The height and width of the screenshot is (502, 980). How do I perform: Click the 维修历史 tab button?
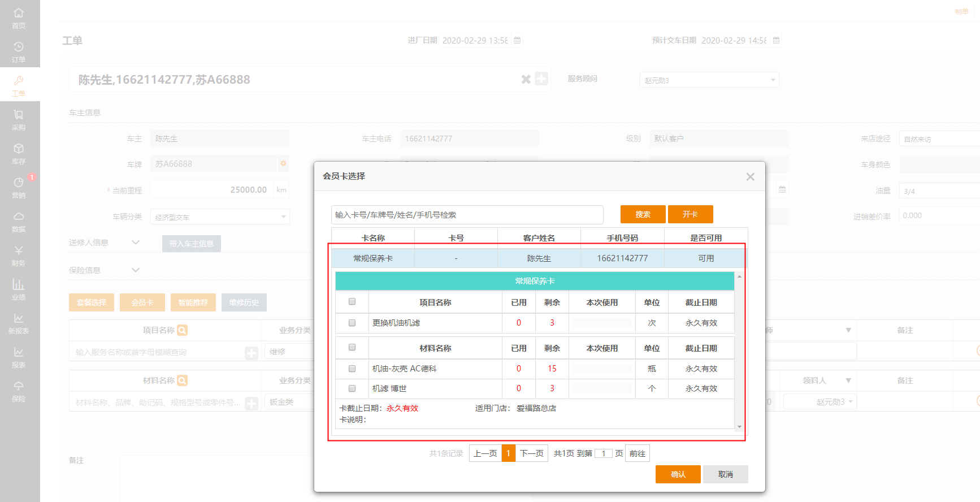(244, 302)
